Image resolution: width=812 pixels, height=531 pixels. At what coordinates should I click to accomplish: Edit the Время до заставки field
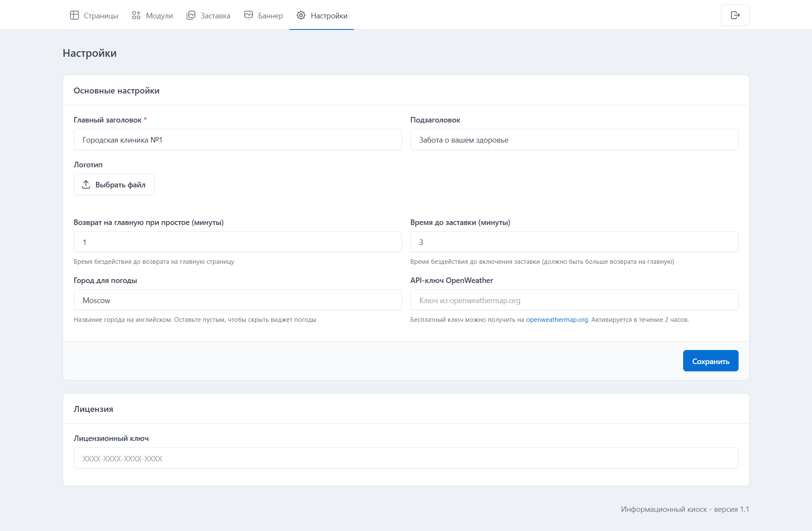coord(574,242)
